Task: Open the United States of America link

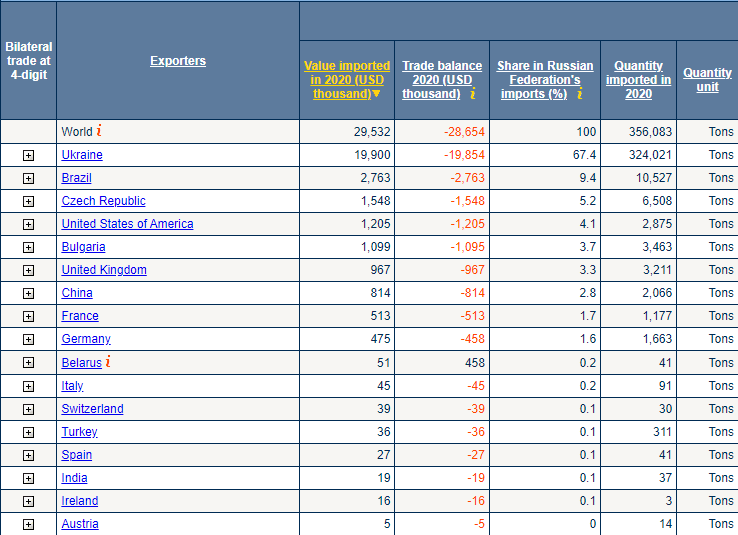Action: click(x=127, y=224)
